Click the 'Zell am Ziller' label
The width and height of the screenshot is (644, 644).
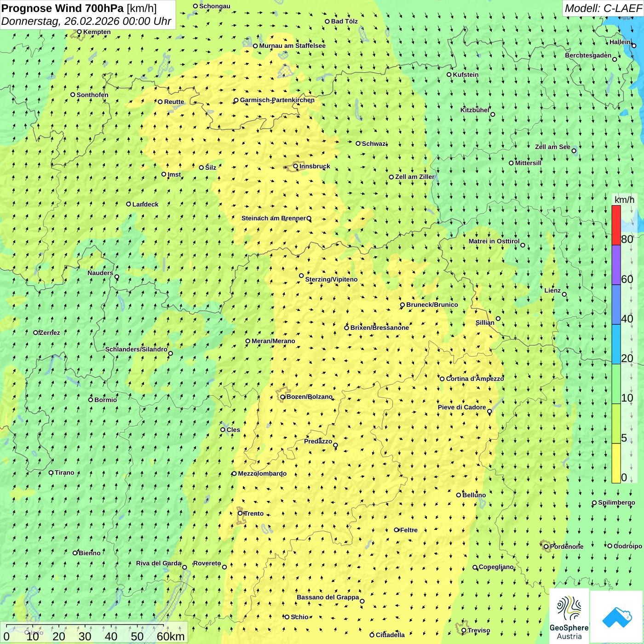(415, 177)
